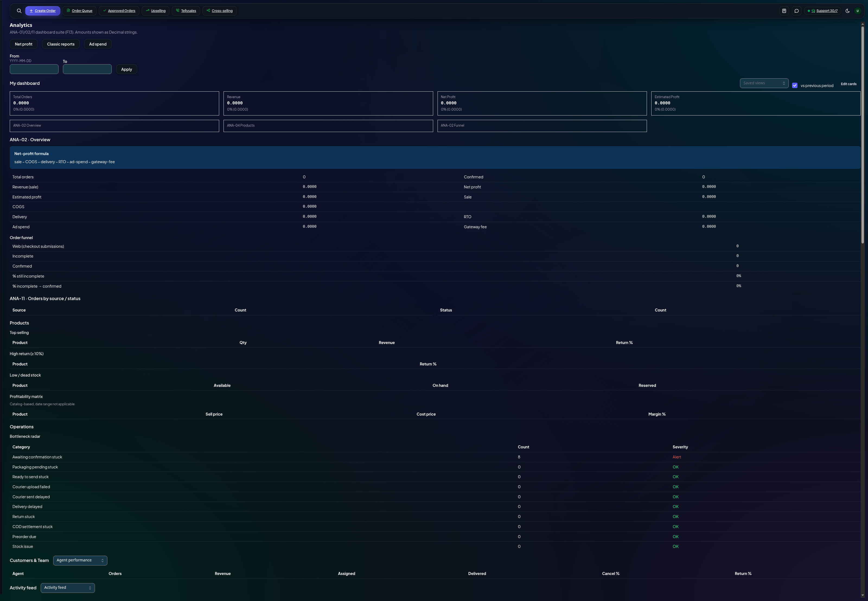The image size is (868, 601).
Task: Click the Courier upload failed row label
Action: pos(31,487)
